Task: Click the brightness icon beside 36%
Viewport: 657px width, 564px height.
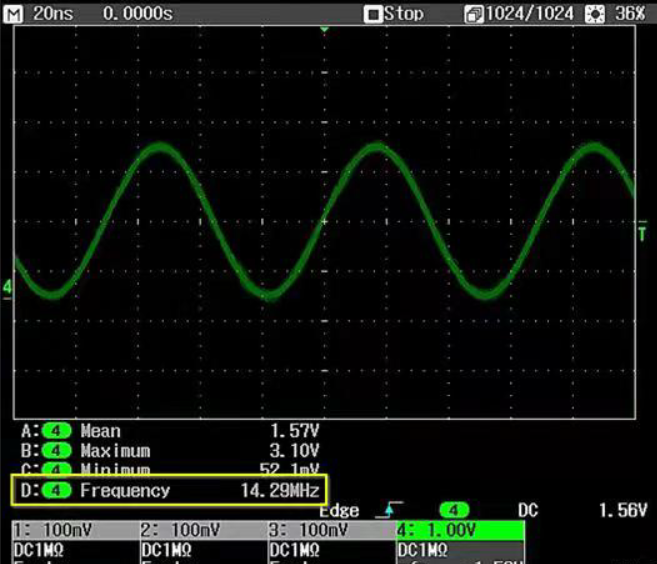Action: [596, 14]
